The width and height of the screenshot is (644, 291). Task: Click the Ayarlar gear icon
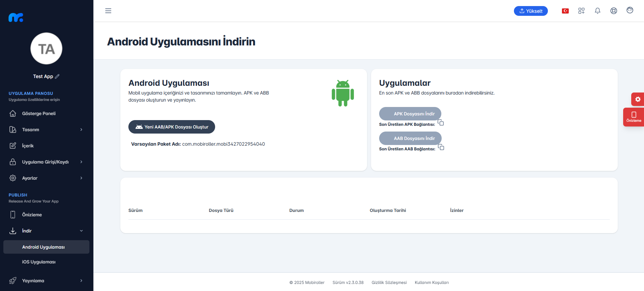coord(13,178)
